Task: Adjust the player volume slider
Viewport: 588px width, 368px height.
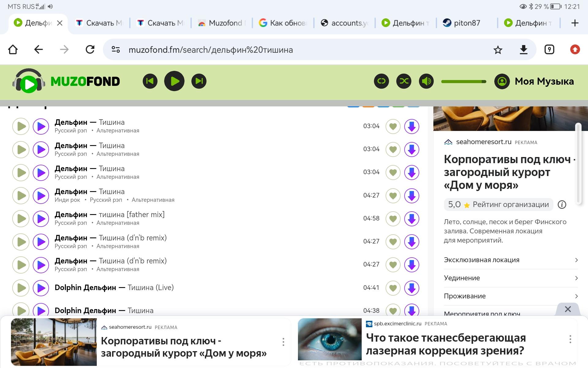Action: [464, 82]
